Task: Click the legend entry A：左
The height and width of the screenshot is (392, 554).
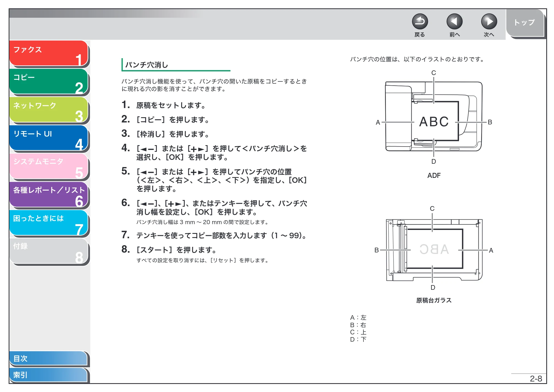Action: (358, 317)
